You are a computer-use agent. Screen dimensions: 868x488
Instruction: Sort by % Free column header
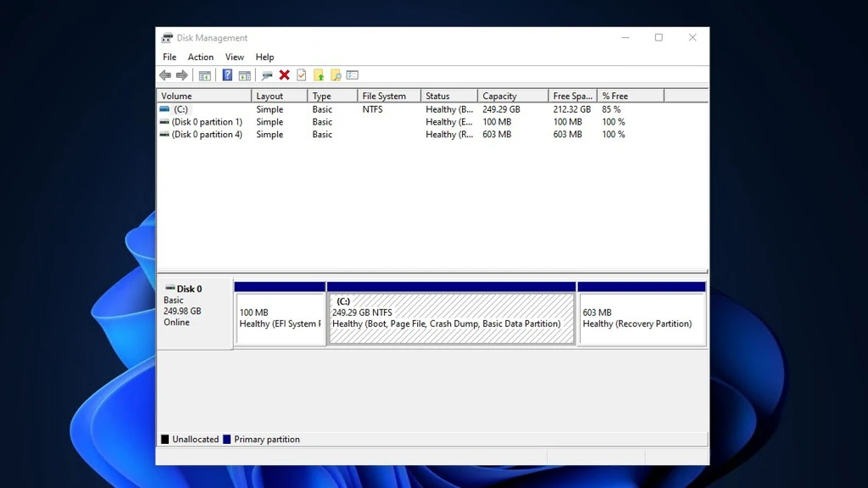631,96
